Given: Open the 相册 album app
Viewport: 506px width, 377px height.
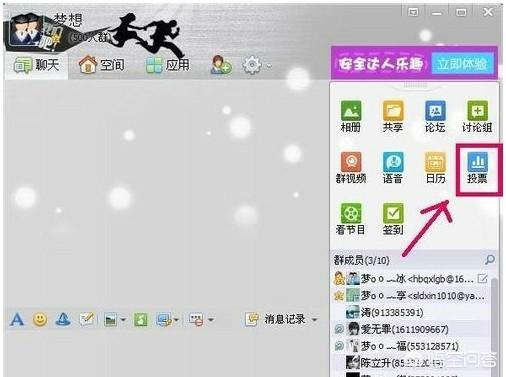Looking at the screenshot, I should point(351,116).
